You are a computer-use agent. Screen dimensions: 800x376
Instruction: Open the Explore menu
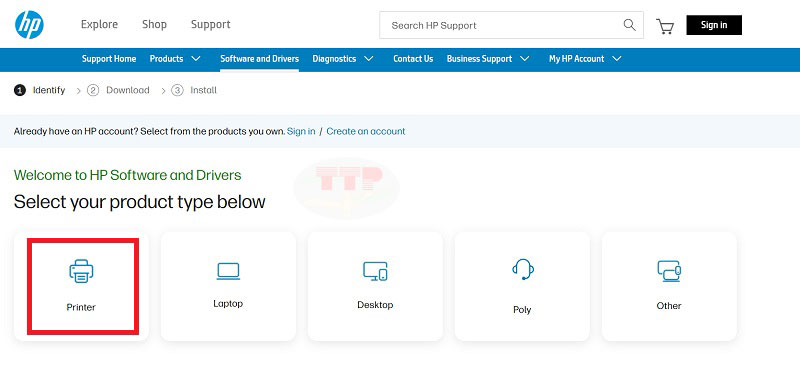[x=99, y=24]
